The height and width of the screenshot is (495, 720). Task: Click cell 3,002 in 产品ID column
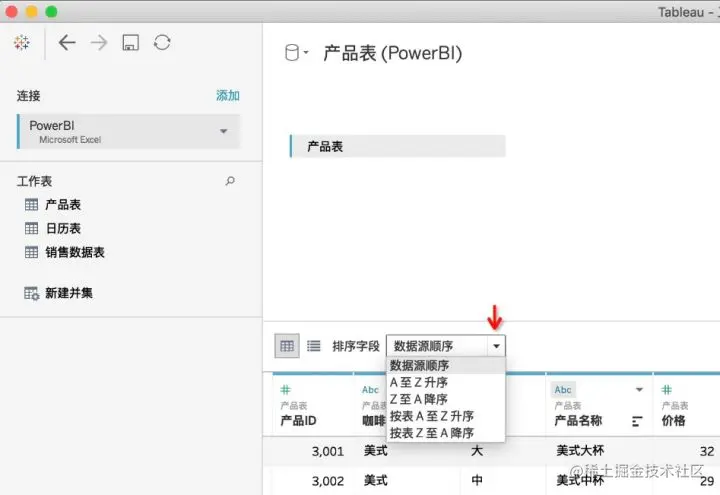[328, 481]
